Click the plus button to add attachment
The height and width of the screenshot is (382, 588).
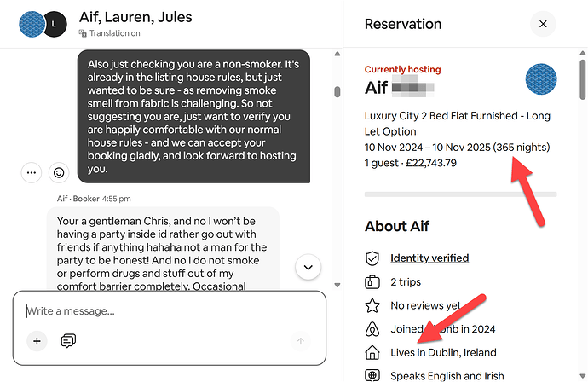[37, 341]
